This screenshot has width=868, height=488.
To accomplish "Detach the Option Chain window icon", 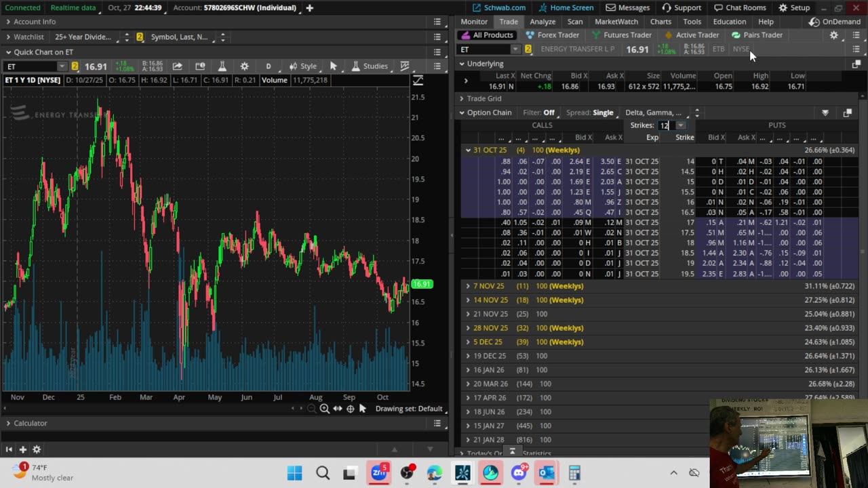I will pyautogui.click(x=847, y=113).
